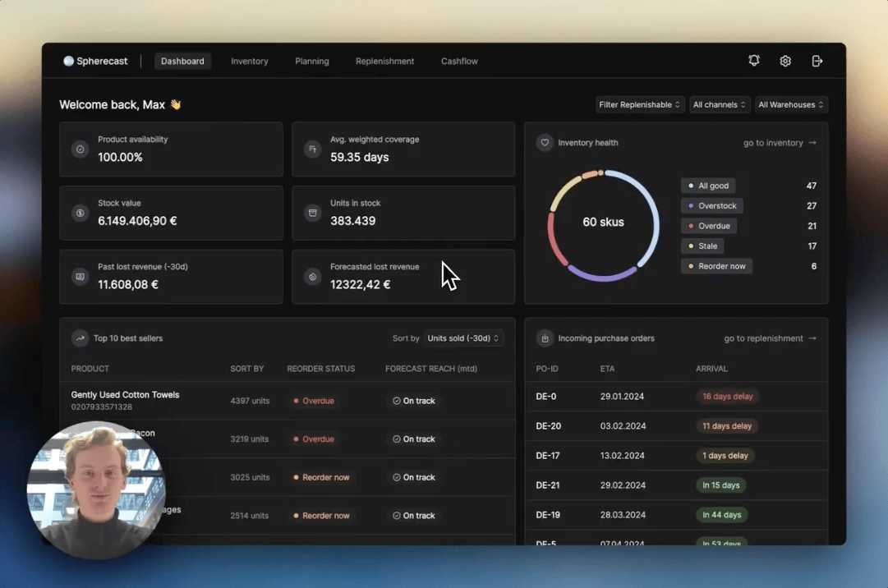Click the Stock value coin icon
The height and width of the screenshot is (588, 888).
(x=80, y=214)
